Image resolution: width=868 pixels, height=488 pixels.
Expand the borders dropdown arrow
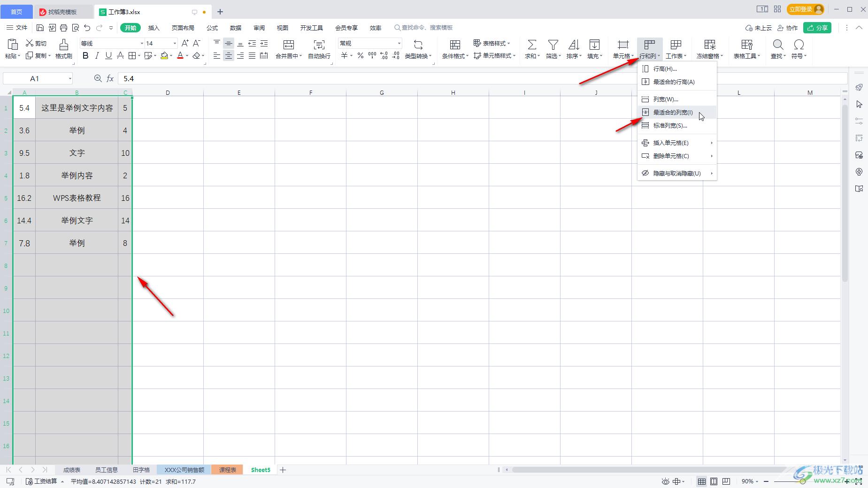139,56
